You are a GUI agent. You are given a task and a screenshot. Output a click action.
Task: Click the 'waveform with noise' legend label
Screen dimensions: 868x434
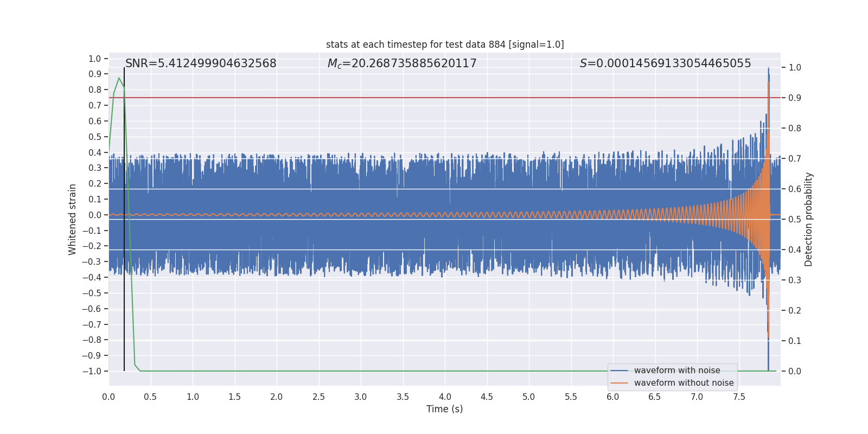(677, 371)
